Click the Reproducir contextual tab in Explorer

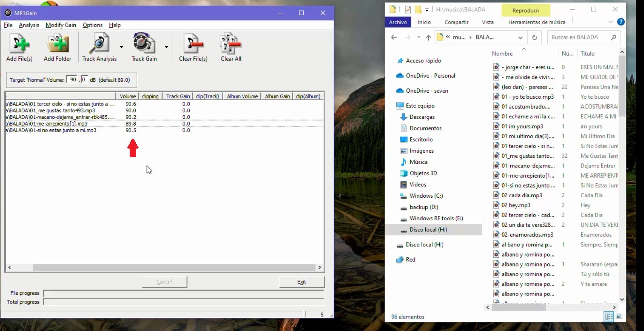tap(526, 10)
